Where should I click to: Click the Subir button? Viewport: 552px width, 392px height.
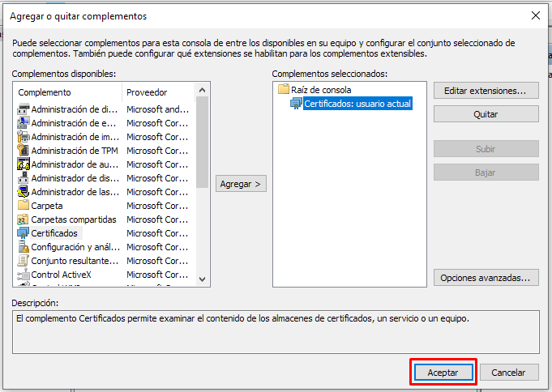point(486,149)
